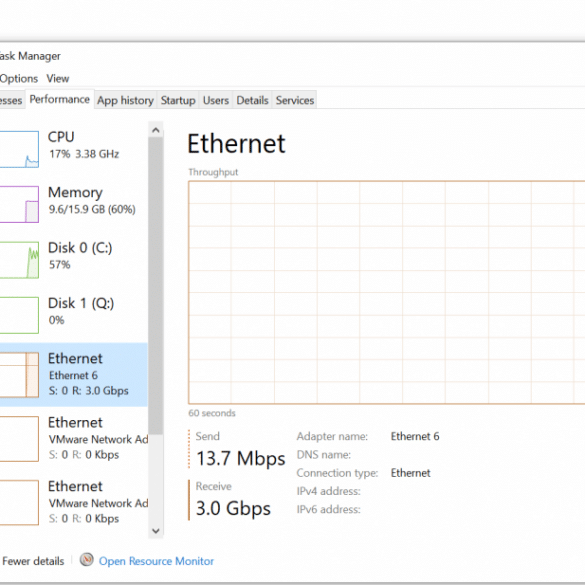
Task: Click the sidebar vertical scrollbar thumb
Action: click(x=156, y=286)
